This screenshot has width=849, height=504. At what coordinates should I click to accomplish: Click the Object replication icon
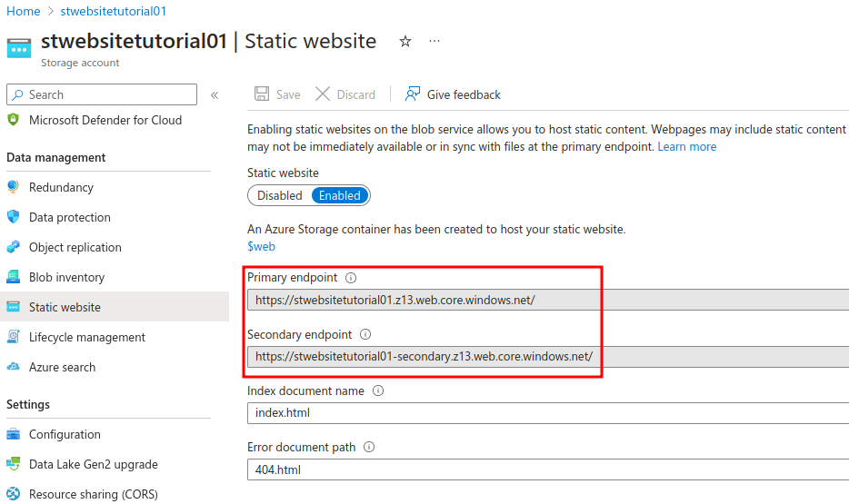(x=13, y=247)
